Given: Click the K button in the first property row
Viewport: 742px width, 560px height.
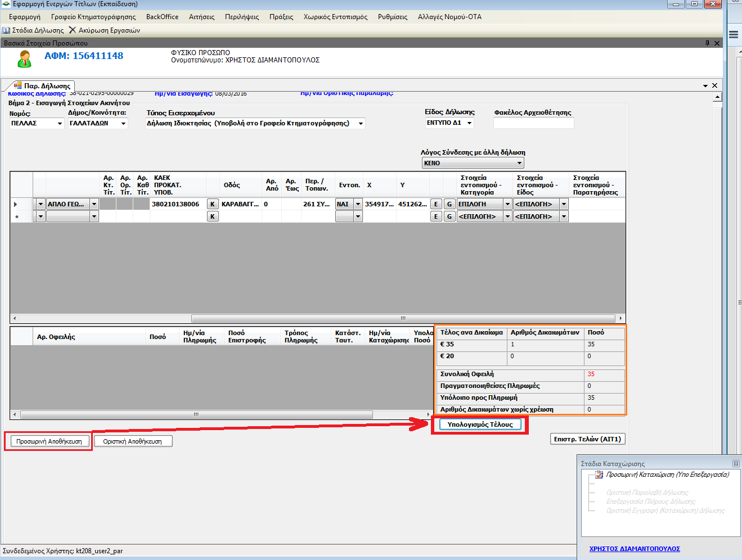Looking at the screenshot, I should coord(213,204).
